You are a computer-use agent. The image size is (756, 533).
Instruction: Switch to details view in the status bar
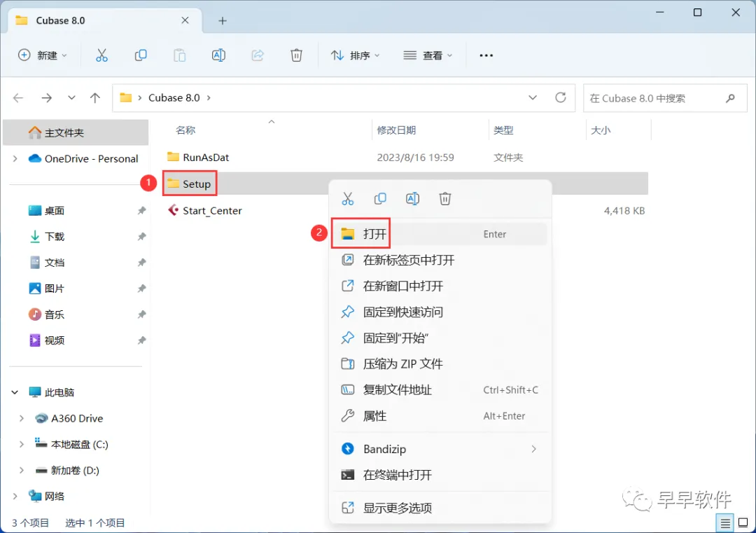(725, 523)
